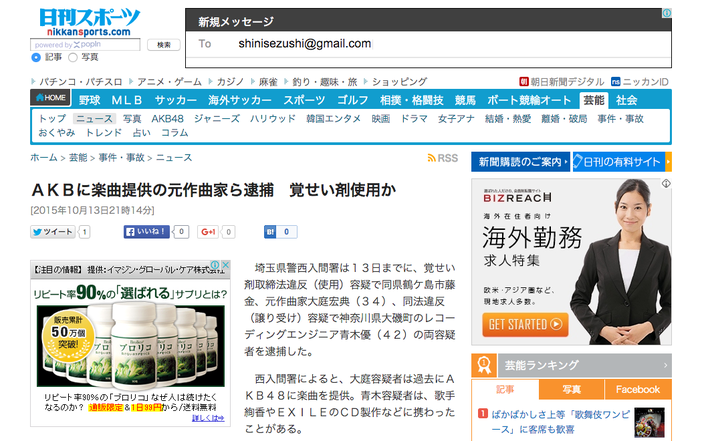
Task: Click the ホーム breadcrumb link
Action: pyautogui.click(x=44, y=158)
